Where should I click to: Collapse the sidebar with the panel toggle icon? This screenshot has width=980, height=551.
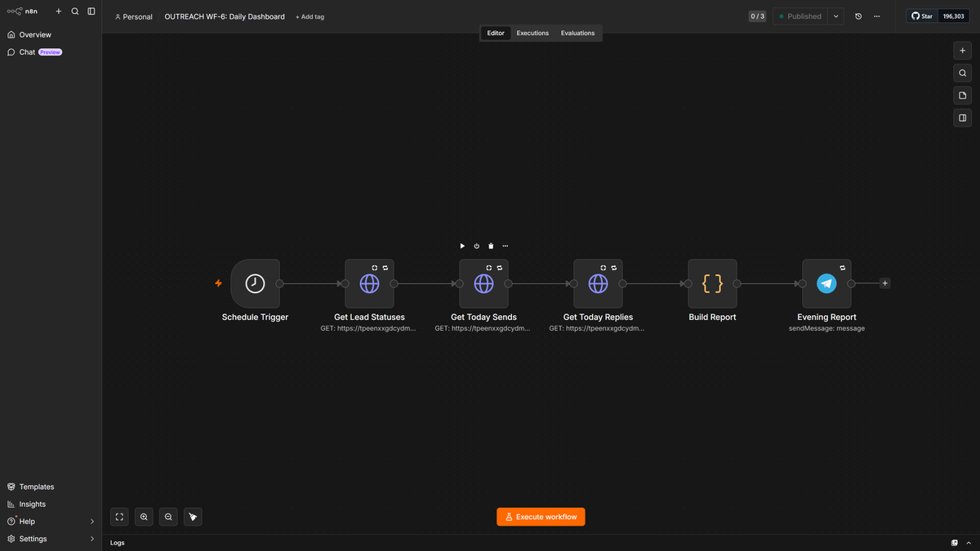point(91,11)
